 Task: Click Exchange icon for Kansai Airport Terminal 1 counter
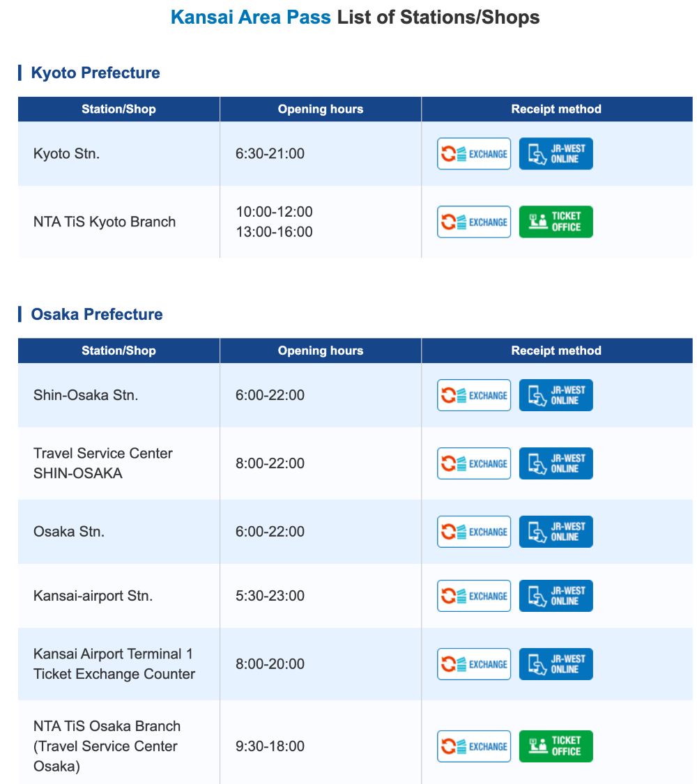point(474,664)
